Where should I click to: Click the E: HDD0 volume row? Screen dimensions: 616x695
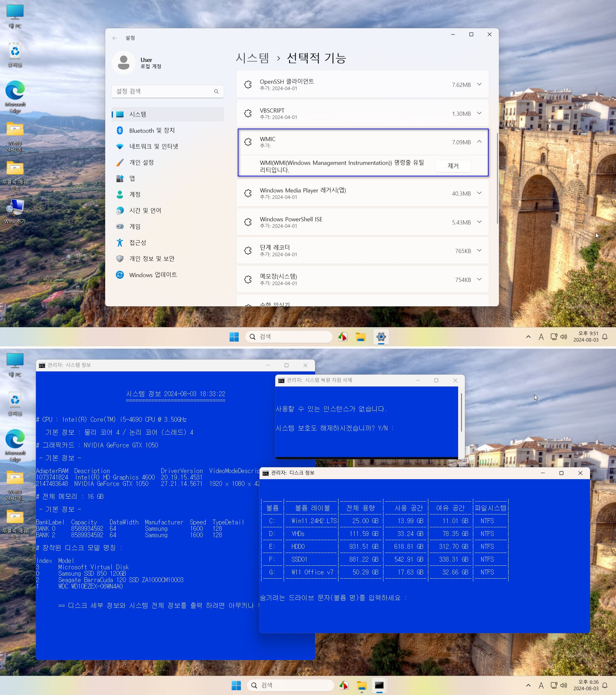tap(385, 547)
